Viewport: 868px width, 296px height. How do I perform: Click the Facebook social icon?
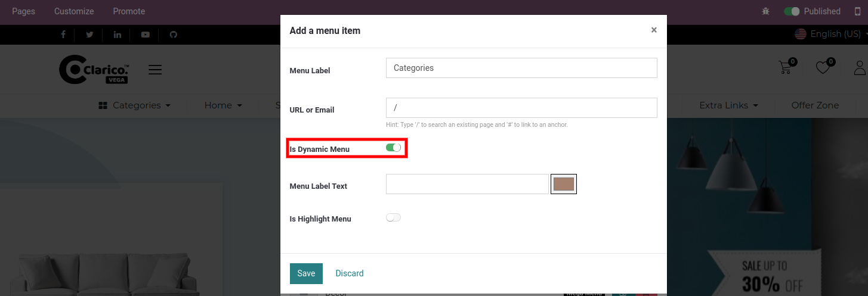[63, 35]
